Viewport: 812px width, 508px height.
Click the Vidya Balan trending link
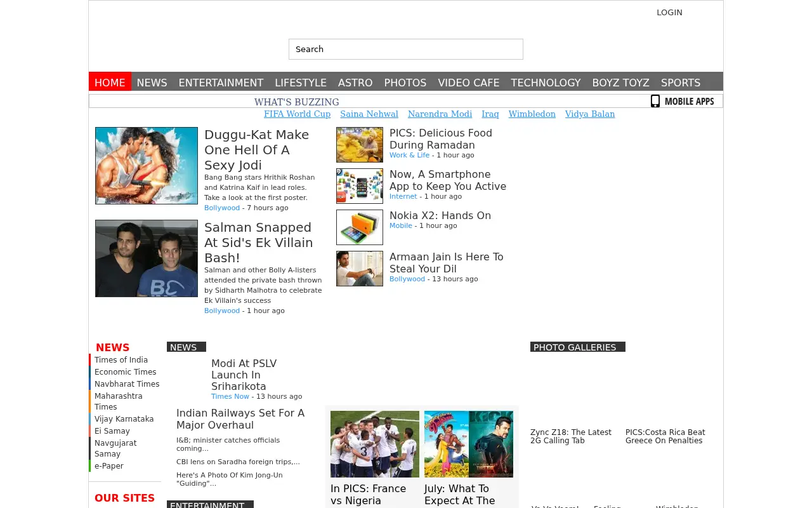click(590, 114)
